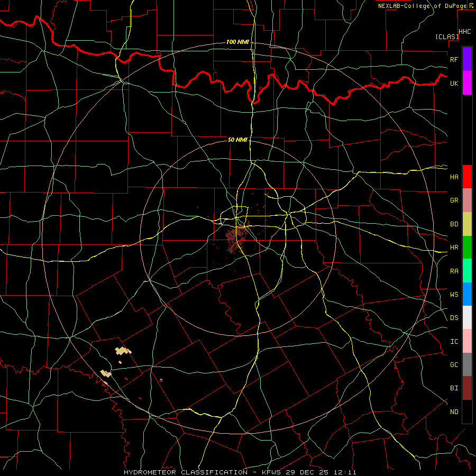This screenshot has height=476, width=476.
Task: Select the GR color swatch in legend
Action: coord(467,200)
